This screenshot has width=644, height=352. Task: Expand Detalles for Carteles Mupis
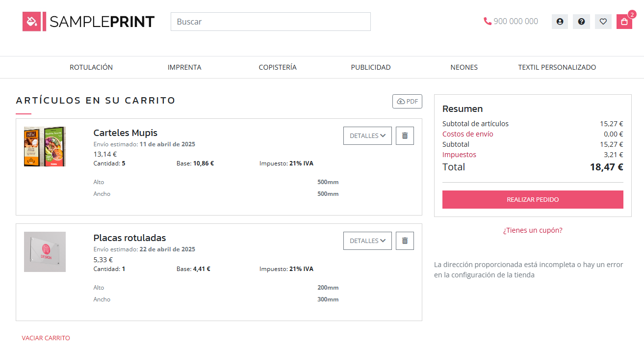click(x=367, y=136)
